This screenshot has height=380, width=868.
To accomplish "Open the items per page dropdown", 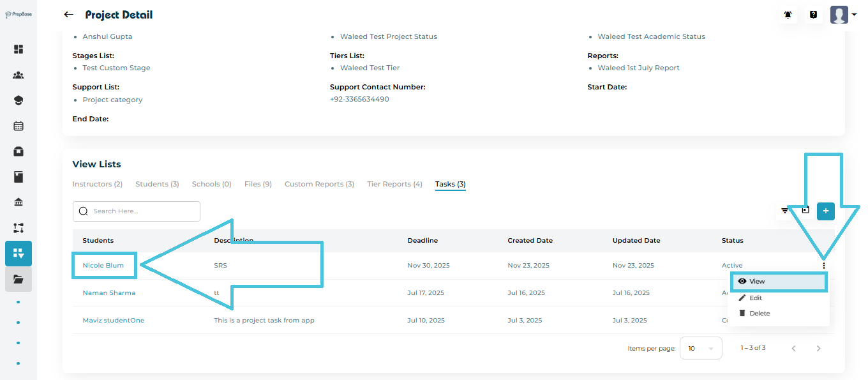I will tap(700, 348).
